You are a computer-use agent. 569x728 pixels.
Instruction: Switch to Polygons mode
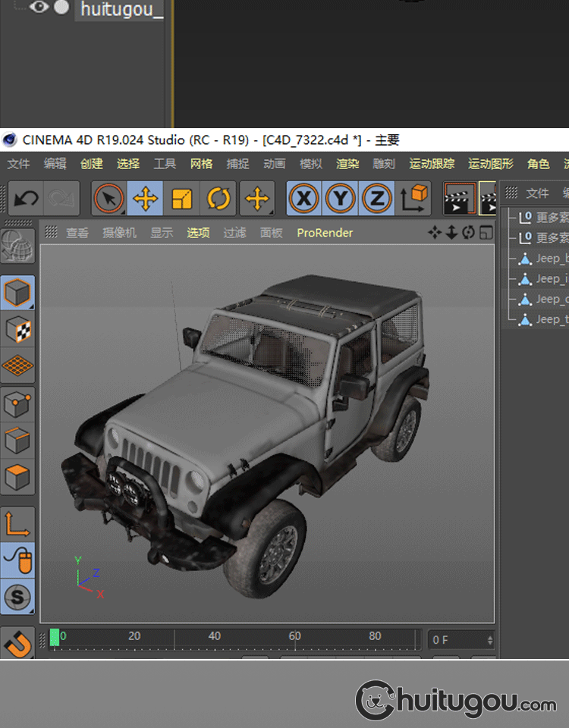tap(17, 477)
